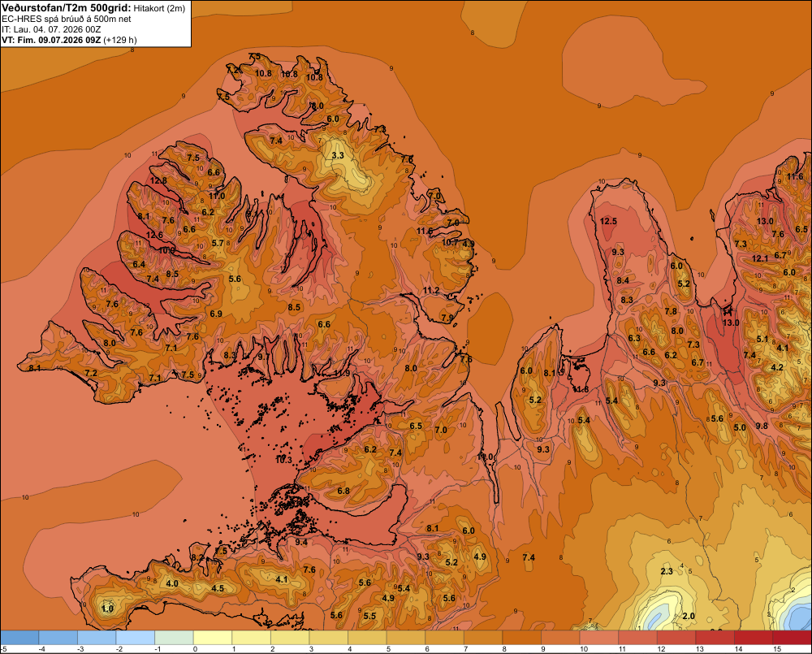The width and height of the screenshot is (812, 654).
Task: Click the 11.9 temperature value
Action: [342, 373]
